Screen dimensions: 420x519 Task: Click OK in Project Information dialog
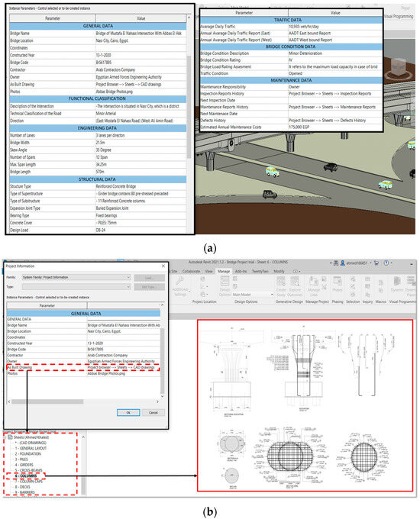[128, 412]
